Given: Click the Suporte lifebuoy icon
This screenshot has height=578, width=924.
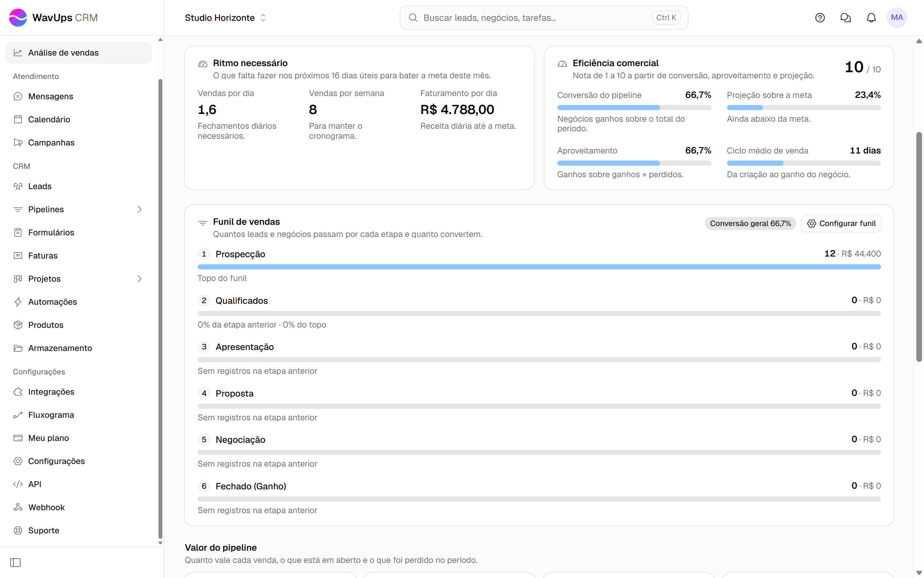Looking at the screenshot, I should coord(18,530).
